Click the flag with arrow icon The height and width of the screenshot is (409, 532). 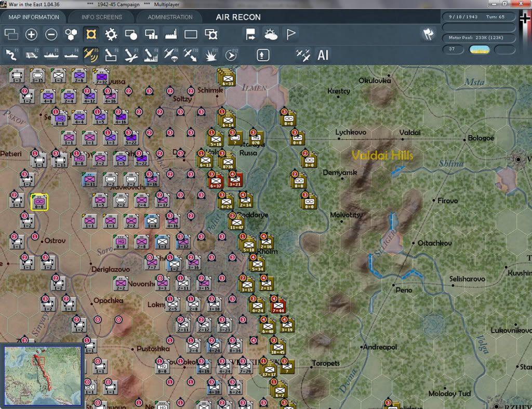coord(250,34)
